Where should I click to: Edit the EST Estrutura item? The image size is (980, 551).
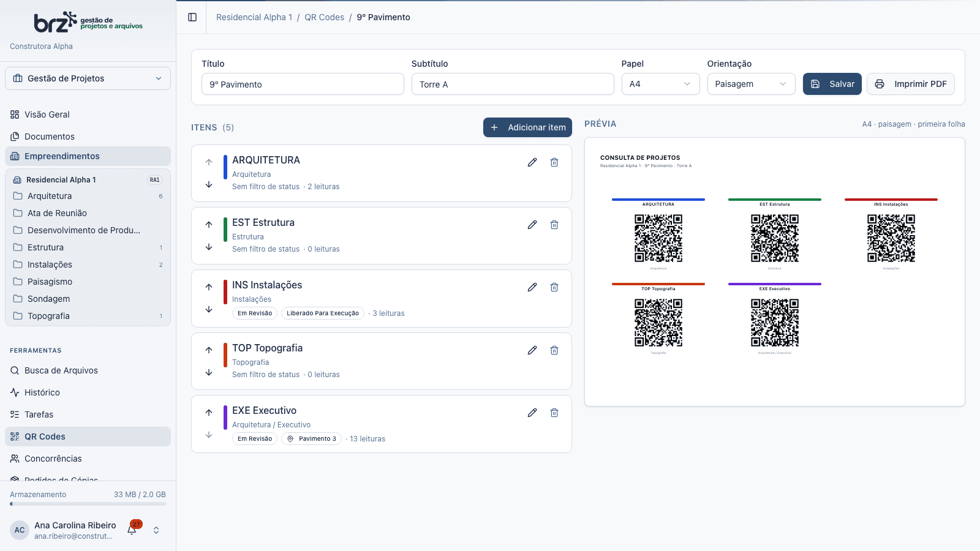[x=532, y=225]
